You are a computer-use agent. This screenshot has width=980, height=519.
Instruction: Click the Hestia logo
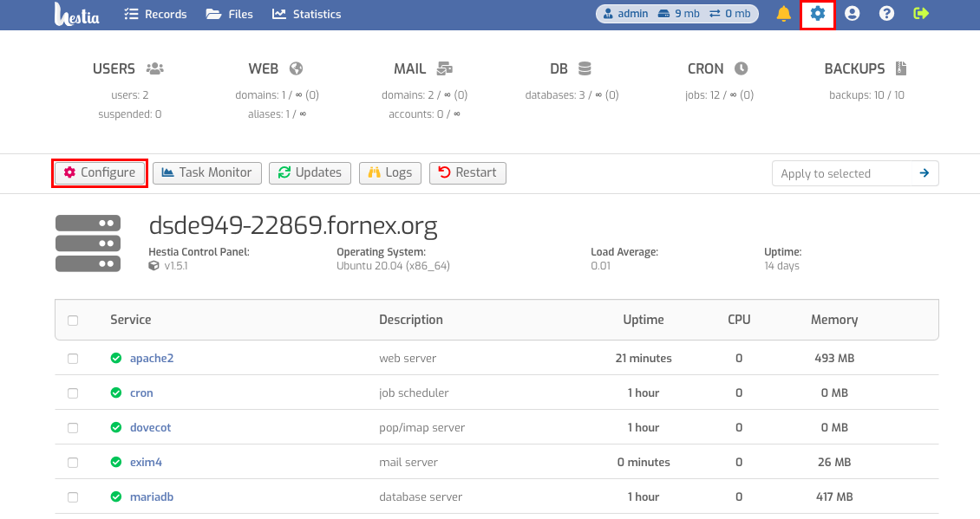click(76, 15)
